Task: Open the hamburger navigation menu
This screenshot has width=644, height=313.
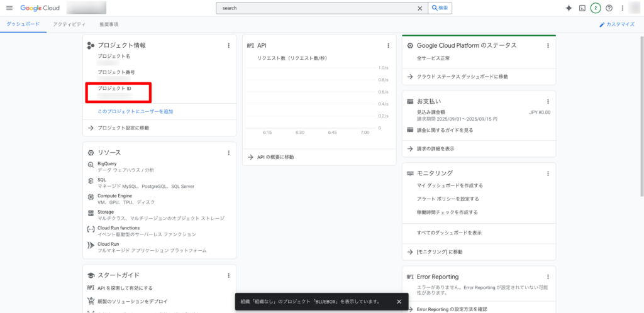Action: pyautogui.click(x=9, y=8)
